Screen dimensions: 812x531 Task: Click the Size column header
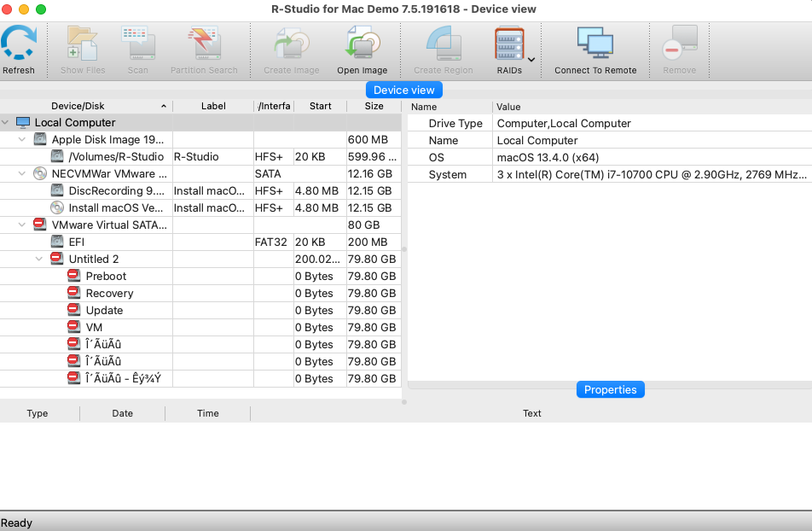(374, 106)
